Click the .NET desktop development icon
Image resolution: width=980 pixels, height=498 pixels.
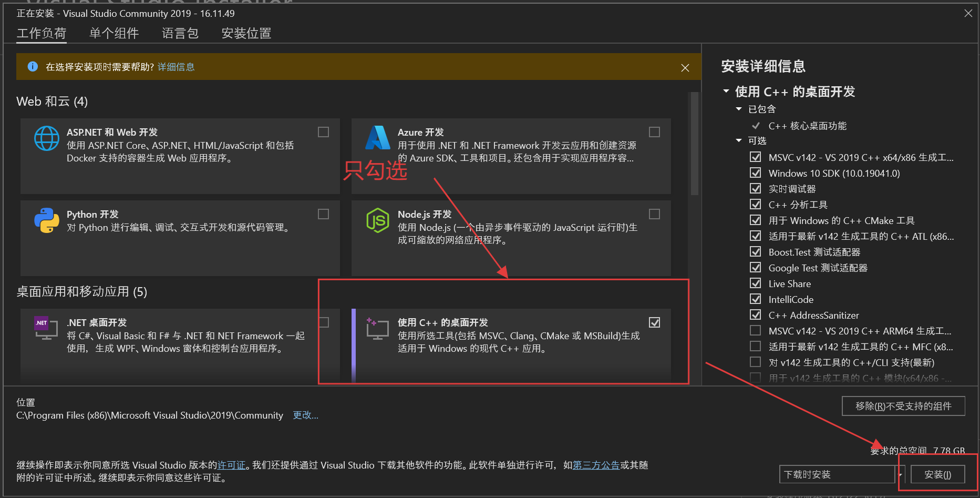(x=46, y=328)
